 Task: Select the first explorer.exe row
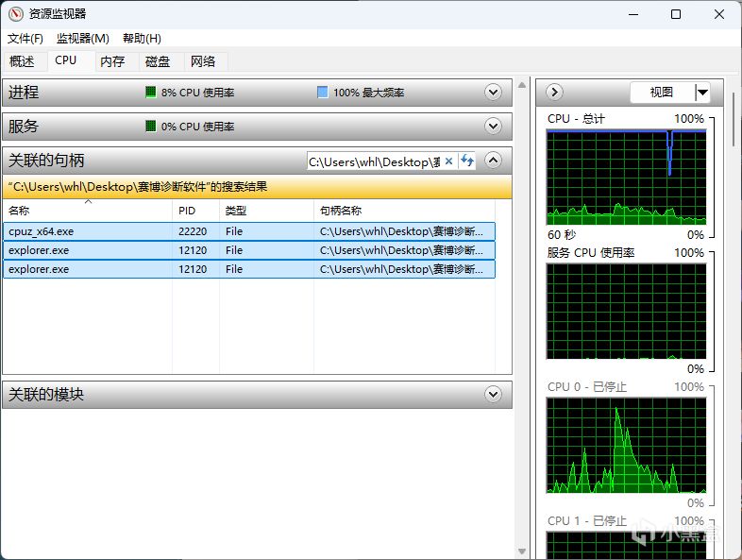pyautogui.click(x=249, y=250)
